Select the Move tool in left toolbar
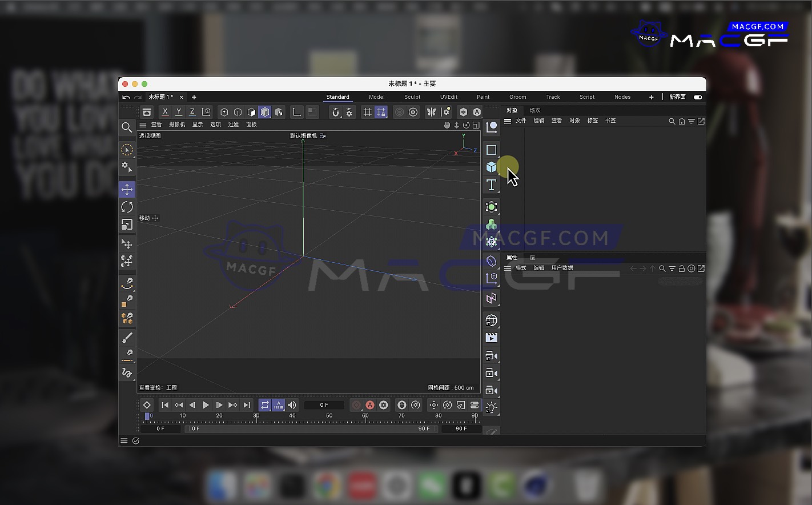812x505 pixels. point(127,189)
